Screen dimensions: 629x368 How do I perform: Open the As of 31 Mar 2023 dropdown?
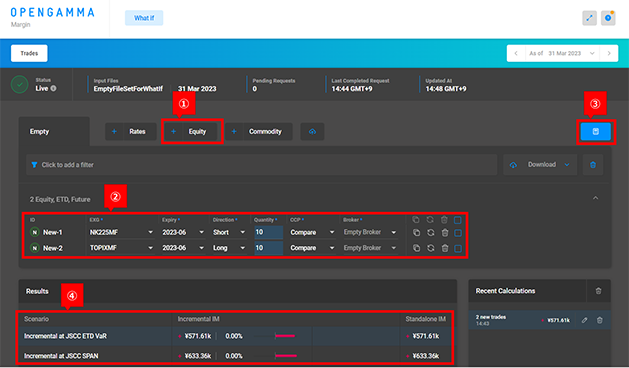tap(562, 53)
